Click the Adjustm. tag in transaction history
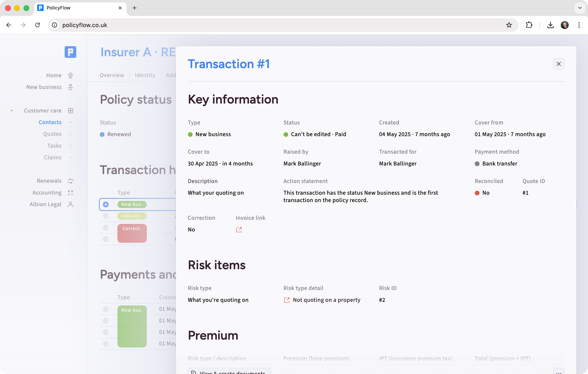588x374 pixels. [132, 216]
